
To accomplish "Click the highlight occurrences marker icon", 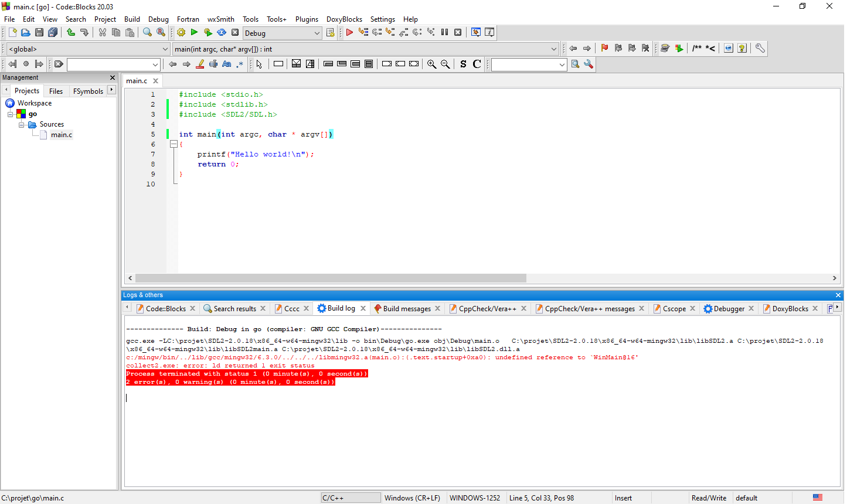I will click(x=200, y=64).
